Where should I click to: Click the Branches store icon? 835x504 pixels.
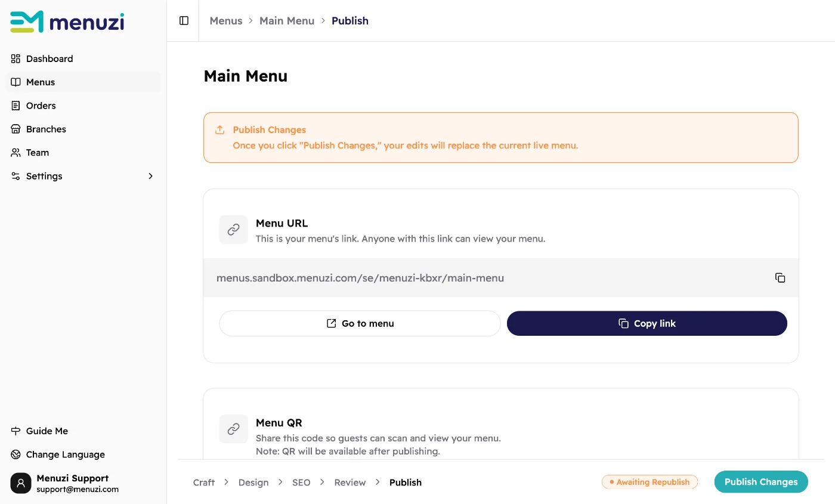point(16,129)
